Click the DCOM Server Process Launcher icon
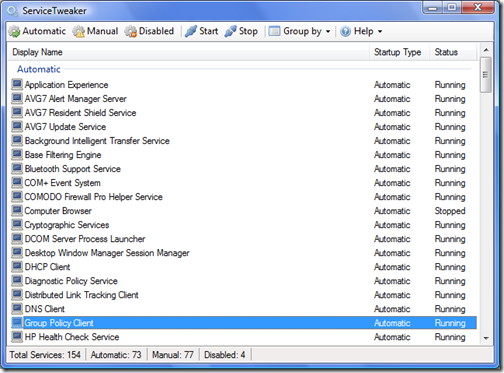 (17, 238)
